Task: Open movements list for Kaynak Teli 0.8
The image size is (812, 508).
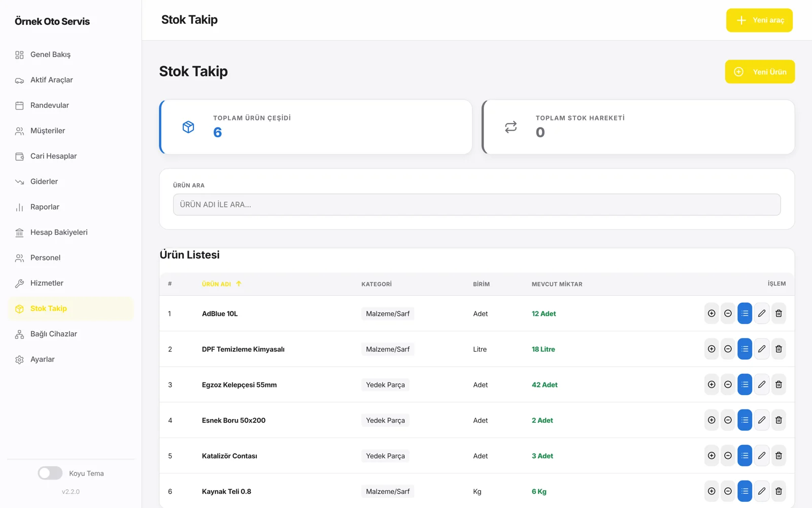Action: (745, 491)
